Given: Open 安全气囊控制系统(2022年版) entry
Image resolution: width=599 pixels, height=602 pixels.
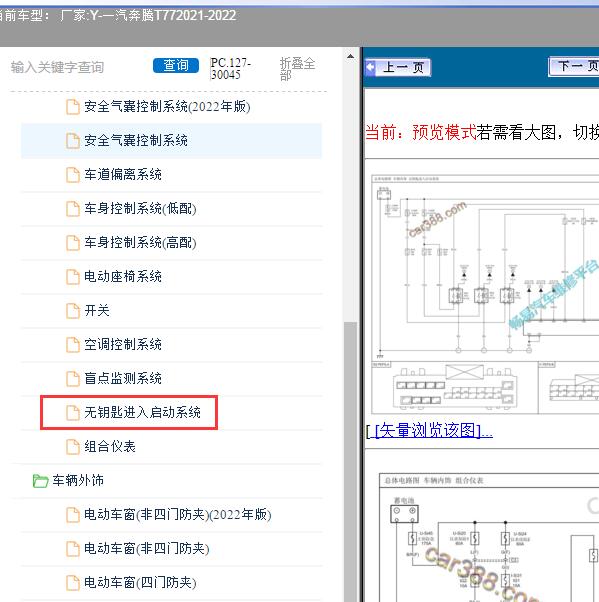Looking at the screenshot, I should tap(167, 106).
